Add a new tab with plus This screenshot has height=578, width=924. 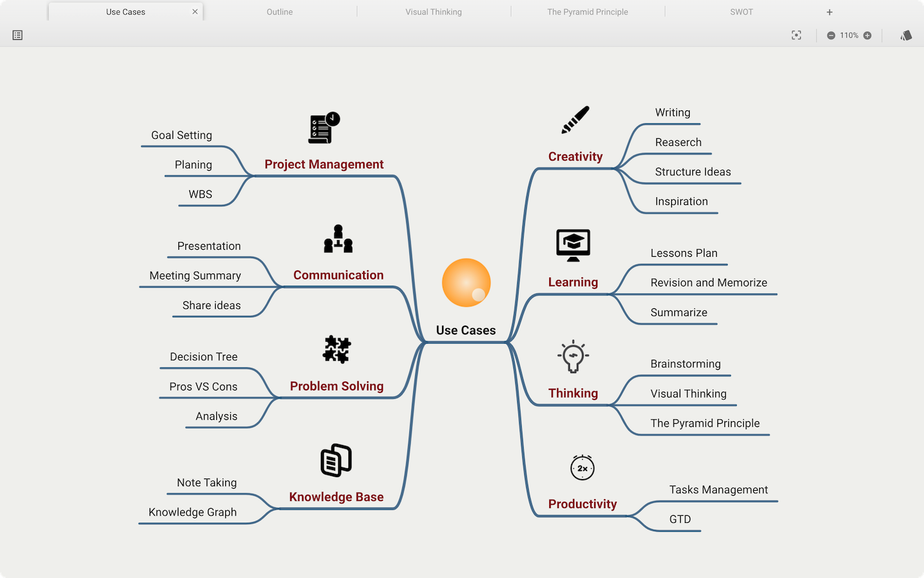click(830, 12)
